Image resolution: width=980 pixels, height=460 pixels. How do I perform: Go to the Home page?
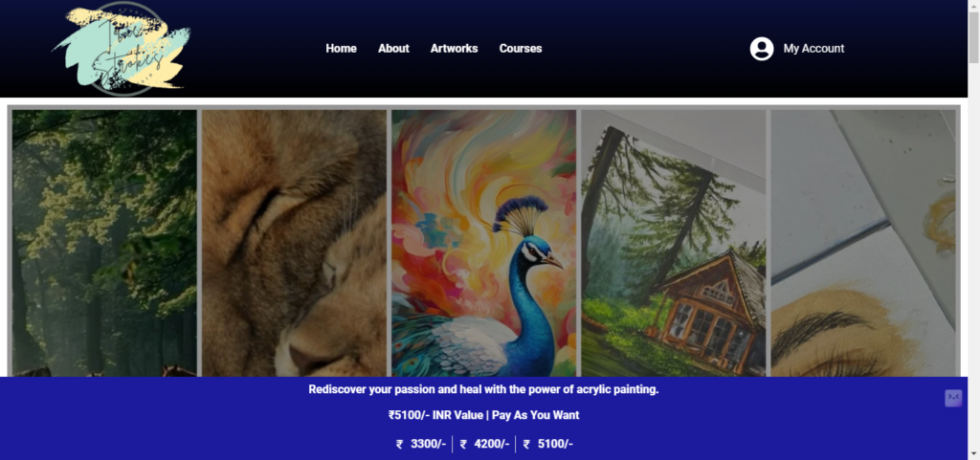click(x=342, y=49)
